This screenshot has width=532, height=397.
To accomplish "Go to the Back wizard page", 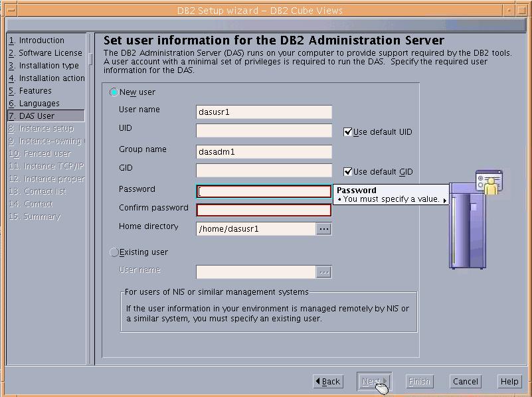I will [328, 382].
